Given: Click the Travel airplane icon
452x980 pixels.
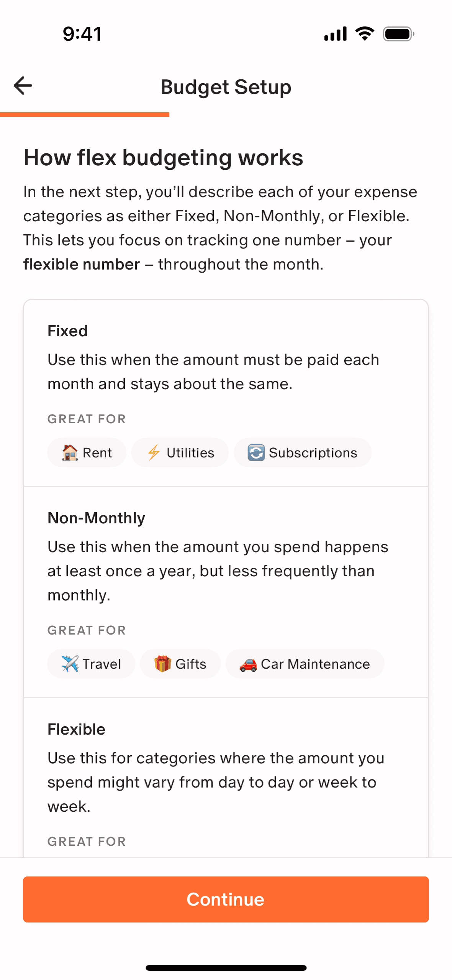Looking at the screenshot, I should pos(70,664).
